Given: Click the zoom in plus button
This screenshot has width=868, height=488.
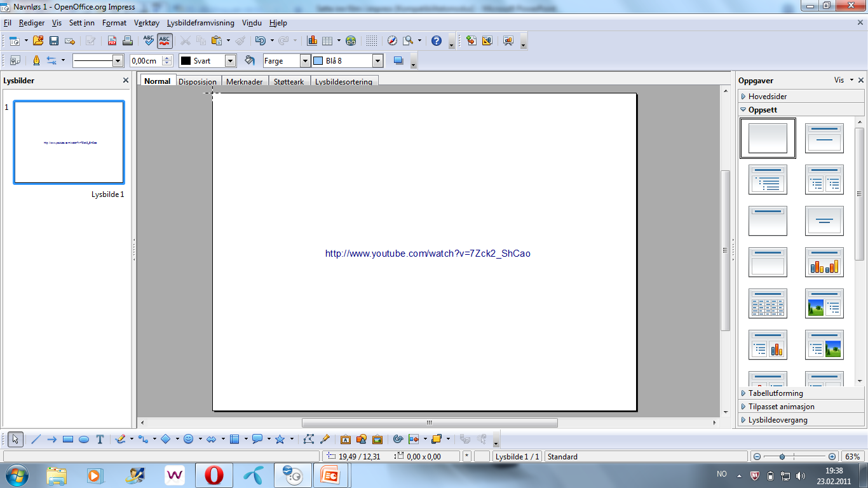Looking at the screenshot, I should pos(832,457).
